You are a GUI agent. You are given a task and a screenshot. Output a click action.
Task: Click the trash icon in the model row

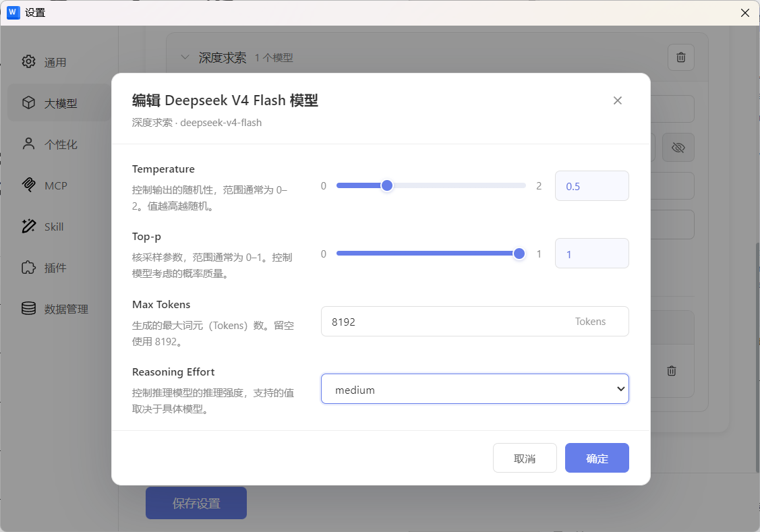[671, 371]
